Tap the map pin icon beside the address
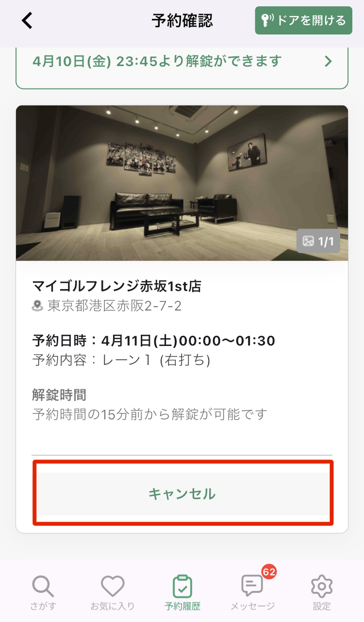This screenshot has width=364, height=622. pyautogui.click(x=37, y=306)
